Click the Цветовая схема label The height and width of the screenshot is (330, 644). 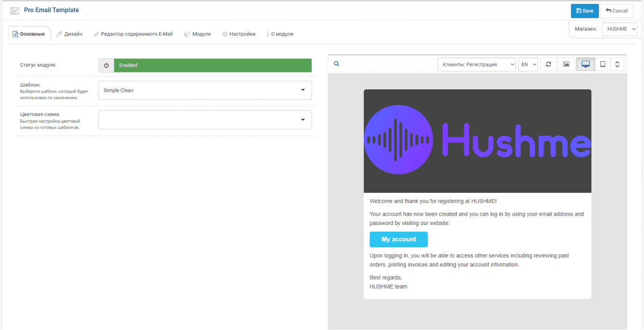click(40, 114)
